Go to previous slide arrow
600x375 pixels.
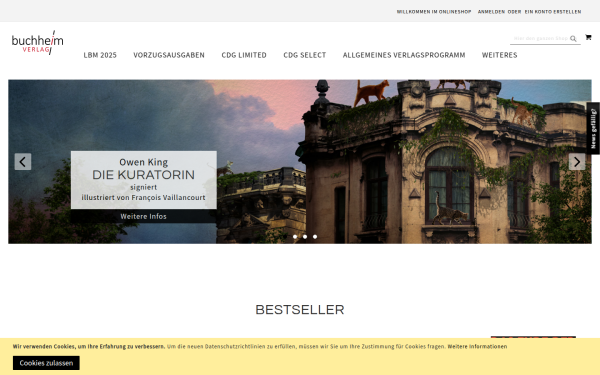click(x=23, y=162)
